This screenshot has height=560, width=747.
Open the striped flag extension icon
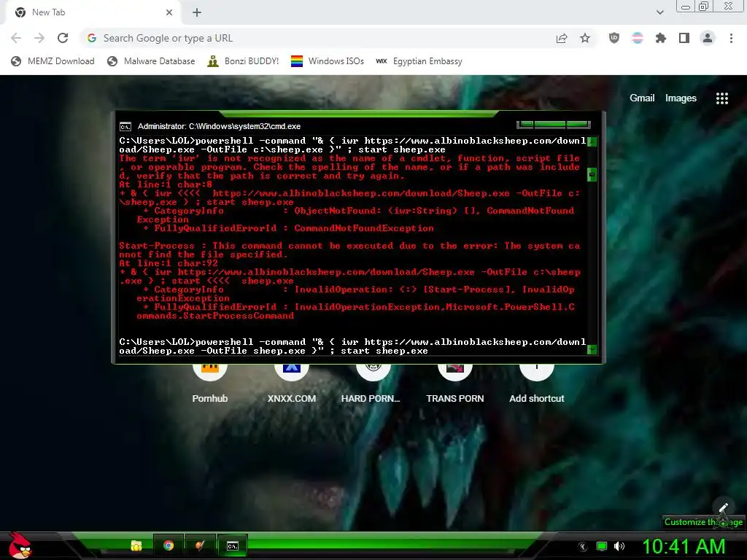(638, 38)
